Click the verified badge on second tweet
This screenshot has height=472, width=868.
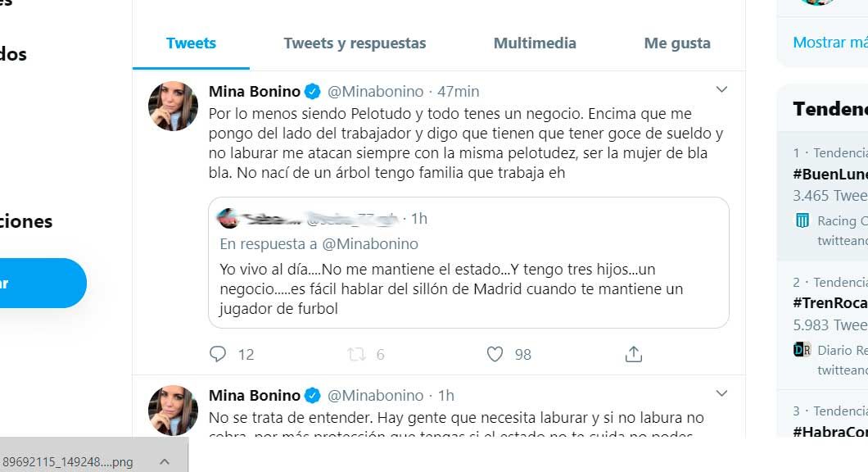[312, 396]
